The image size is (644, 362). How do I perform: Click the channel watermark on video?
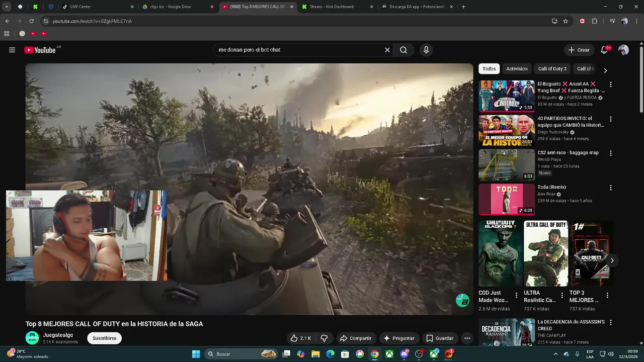[462, 301]
